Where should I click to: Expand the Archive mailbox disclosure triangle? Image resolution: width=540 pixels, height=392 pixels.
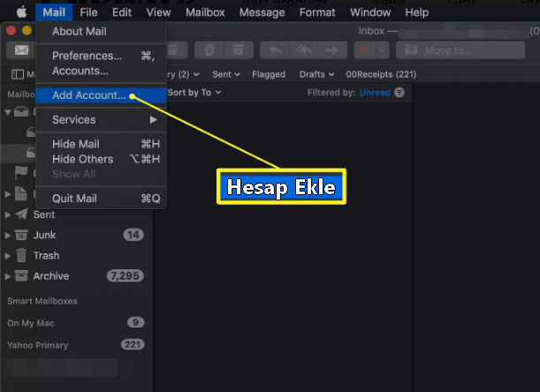coord(9,276)
